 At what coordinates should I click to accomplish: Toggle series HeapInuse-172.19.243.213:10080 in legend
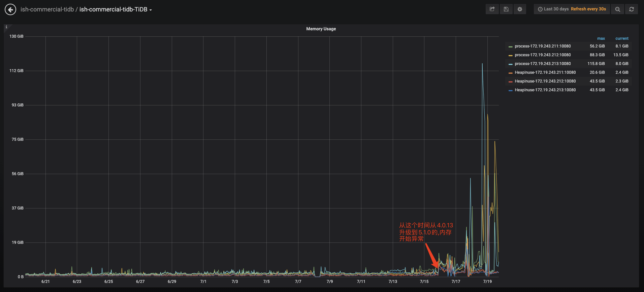click(x=545, y=90)
